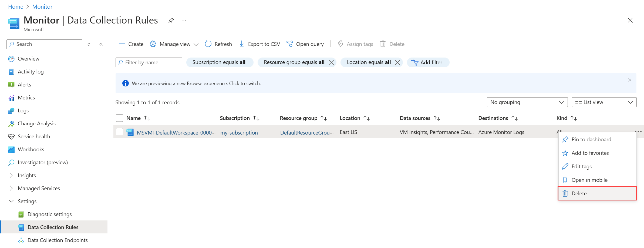Select Pin to dashboard menu entry
Image resolution: width=644 pixels, height=248 pixels.
click(x=591, y=139)
